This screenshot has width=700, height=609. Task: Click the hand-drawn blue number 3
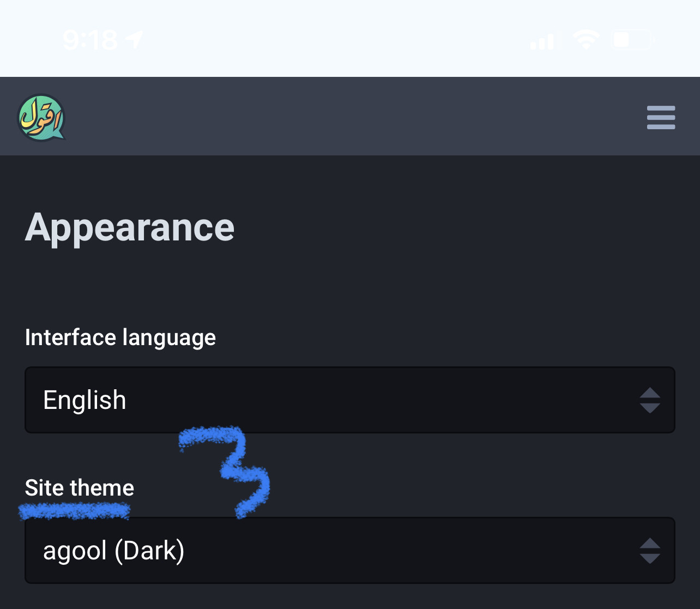point(234,469)
